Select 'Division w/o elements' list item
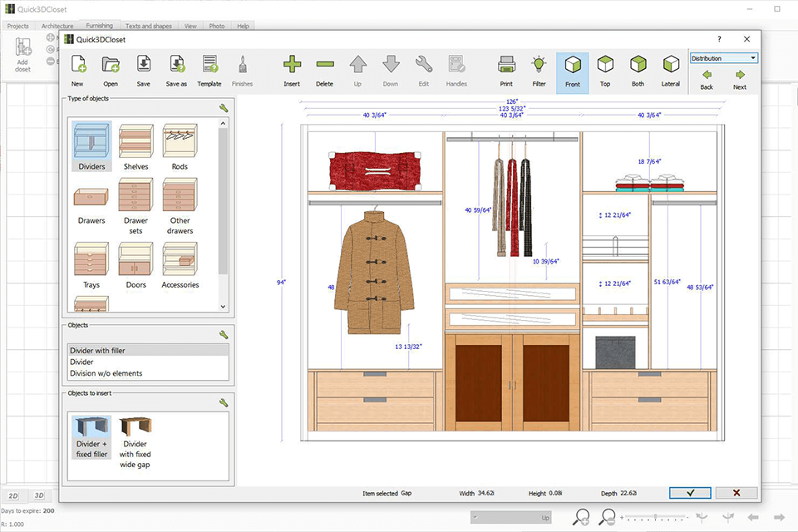Screen dimensions: 798x532 click(106, 373)
